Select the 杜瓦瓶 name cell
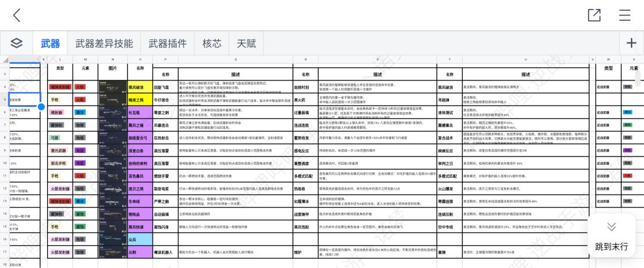The width and height of the screenshot is (644, 268). pos(140,112)
